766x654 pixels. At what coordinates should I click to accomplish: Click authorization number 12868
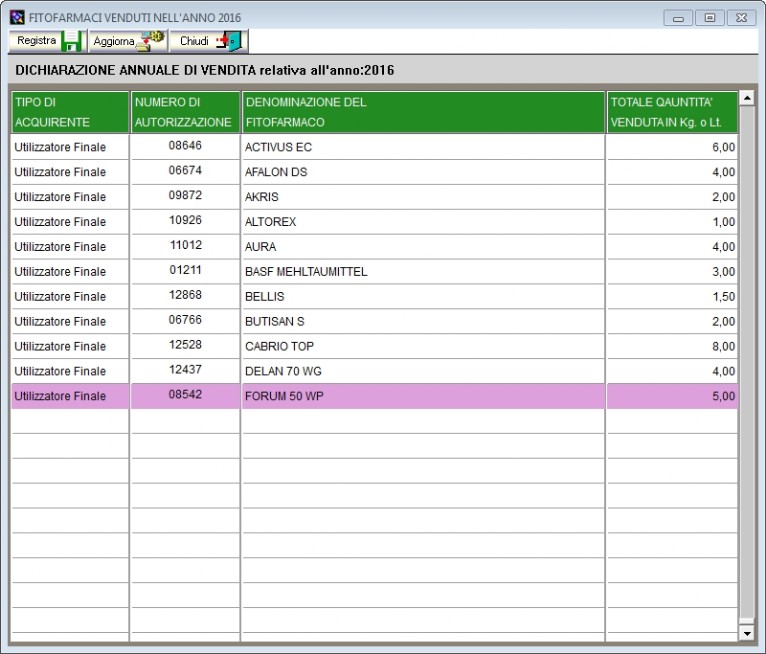185,295
